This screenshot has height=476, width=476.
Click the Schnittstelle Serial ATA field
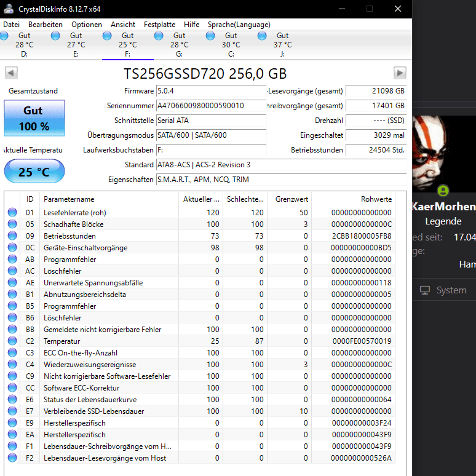point(212,121)
